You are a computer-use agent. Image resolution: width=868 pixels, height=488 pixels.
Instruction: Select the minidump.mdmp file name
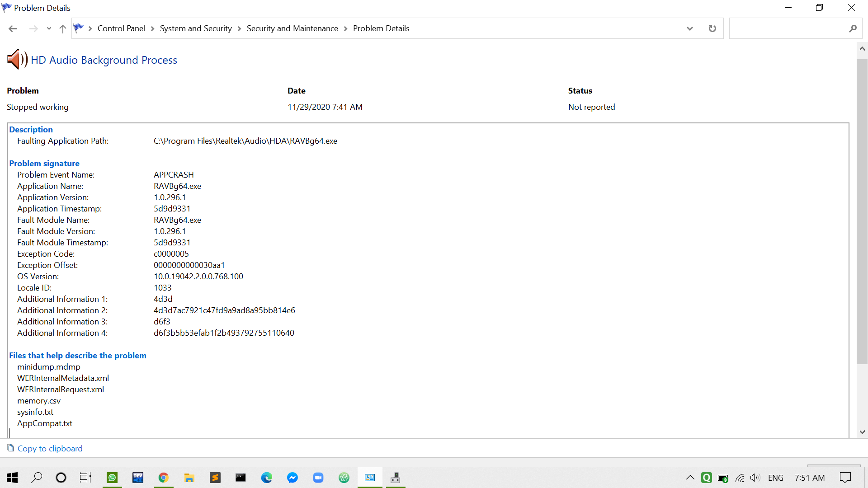[x=49, y=367]
